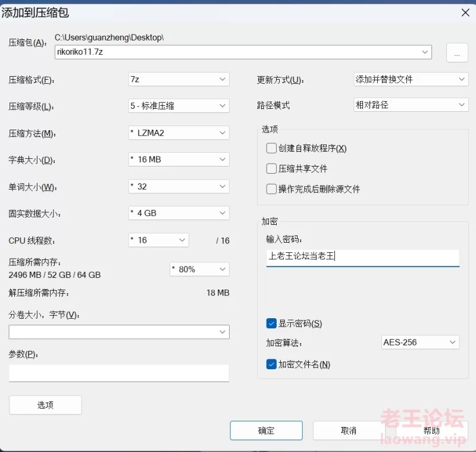Open the dictionary size dropdown 16 MB

pos(179,159)
